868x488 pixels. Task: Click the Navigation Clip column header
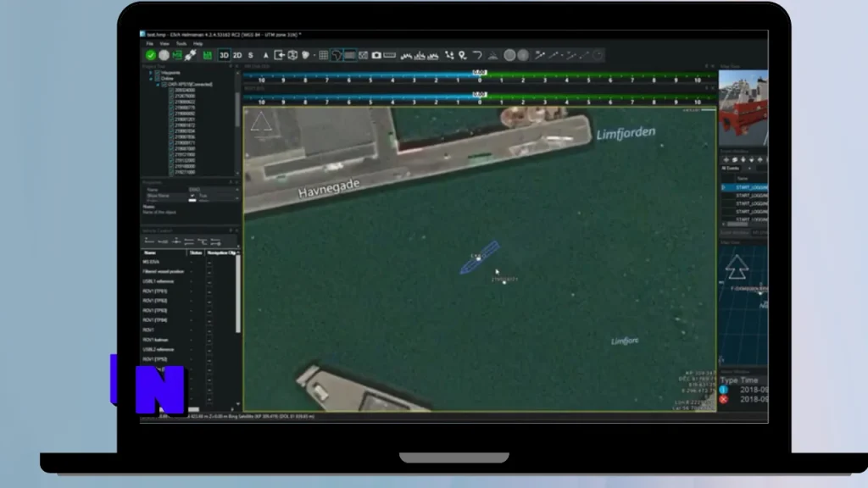(221, 252)
